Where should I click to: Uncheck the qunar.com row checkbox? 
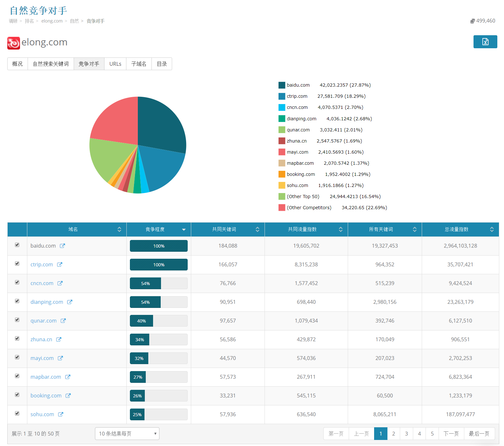tap(17, 320)
